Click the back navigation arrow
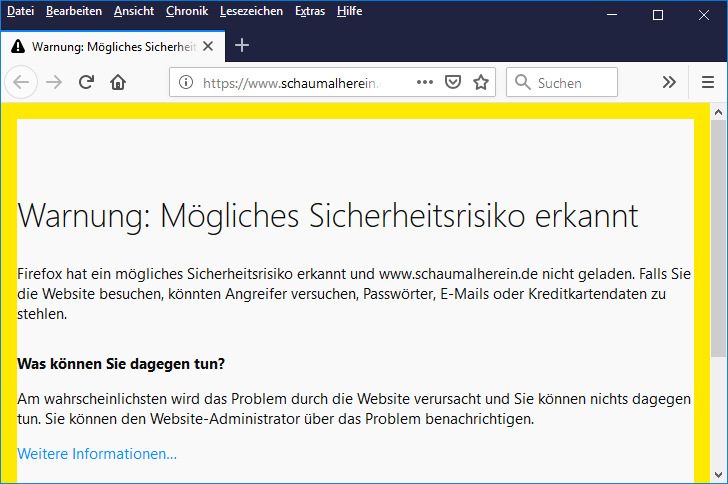The image size is (728, 484). click(22, 83)
